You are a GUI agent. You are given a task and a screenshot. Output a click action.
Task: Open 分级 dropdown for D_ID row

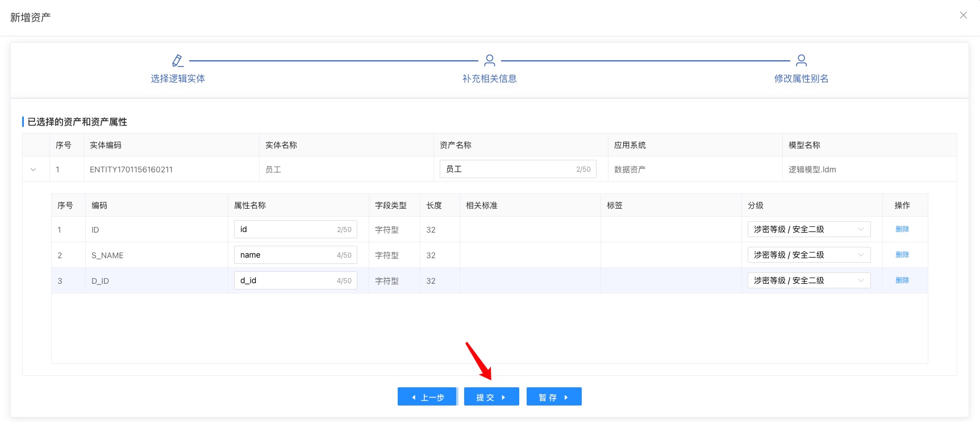pyautogui.click(x=809, y=280)
